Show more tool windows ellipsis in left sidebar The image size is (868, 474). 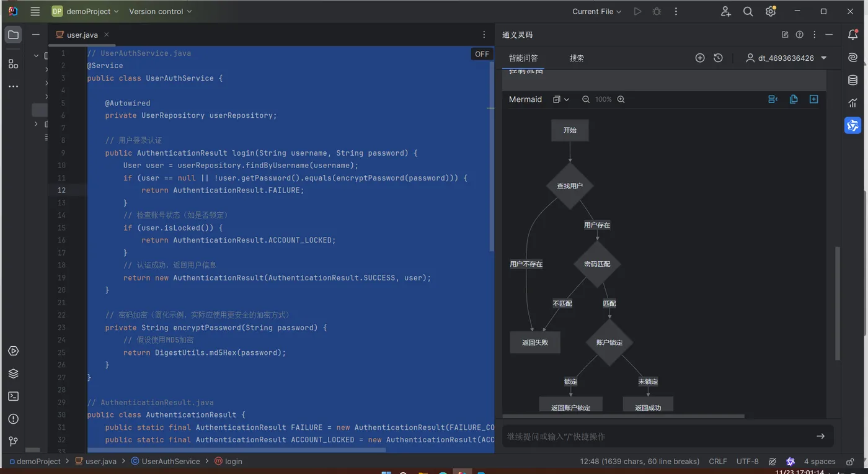pyautogui.click(x=13, y=86)
